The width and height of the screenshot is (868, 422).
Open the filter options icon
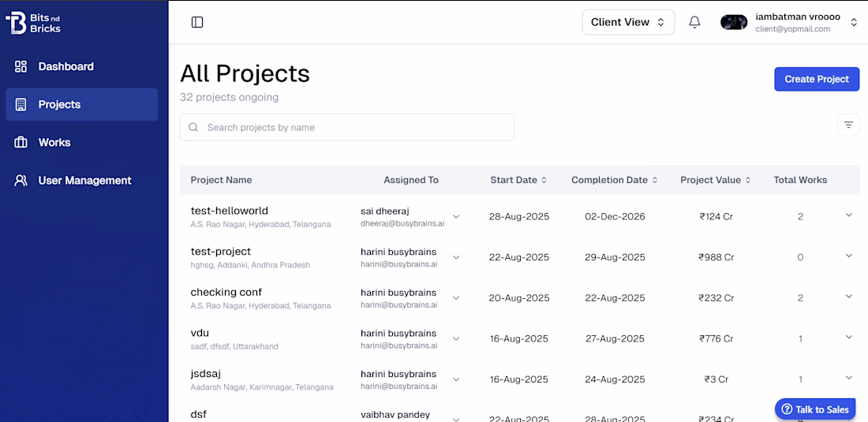pyautogui.click(x=848, y=125)
